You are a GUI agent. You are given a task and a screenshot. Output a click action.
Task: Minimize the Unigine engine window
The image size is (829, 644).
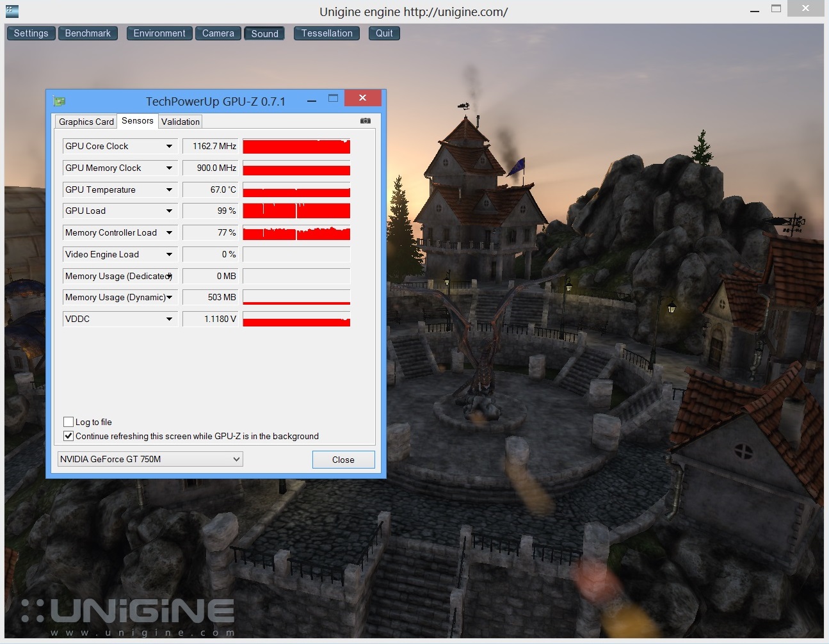click(755, 10)
